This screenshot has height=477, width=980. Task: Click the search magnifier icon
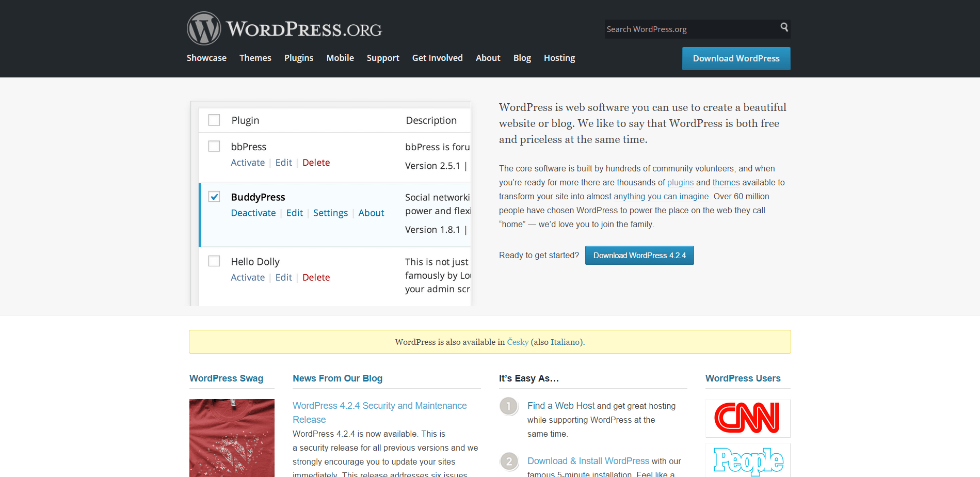pos(784,27)
